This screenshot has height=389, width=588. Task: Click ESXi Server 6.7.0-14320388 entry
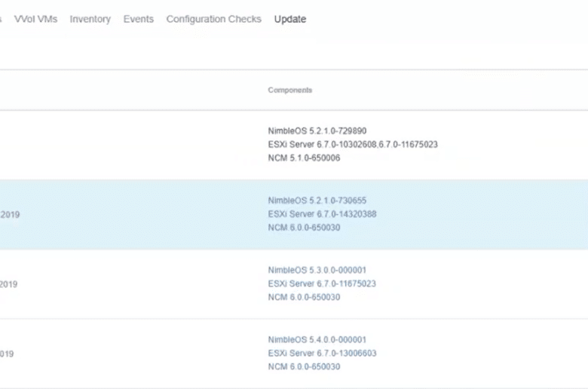[322, 214]
